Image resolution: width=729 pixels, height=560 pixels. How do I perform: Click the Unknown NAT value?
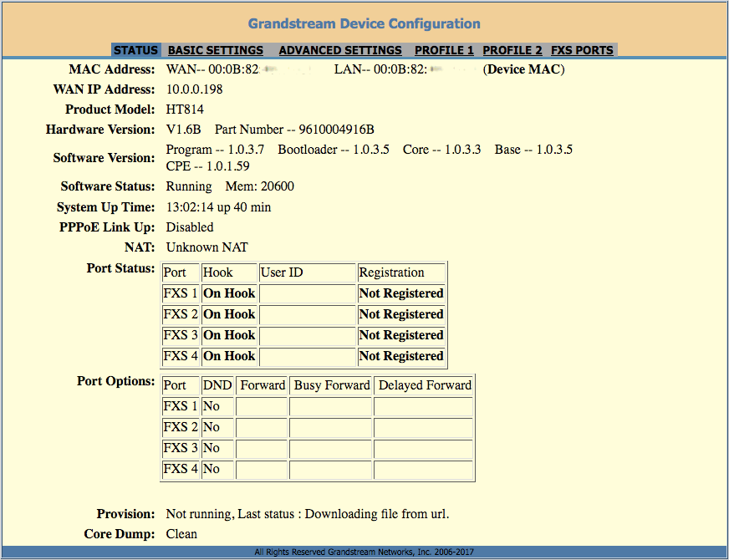[206, 247]
